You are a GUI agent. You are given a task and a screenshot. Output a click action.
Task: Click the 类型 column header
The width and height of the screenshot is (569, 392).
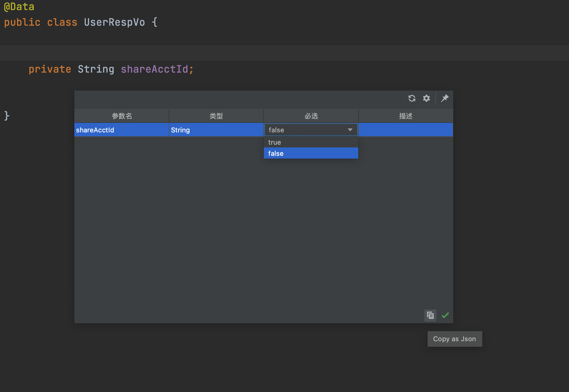(x=216, y=116)
